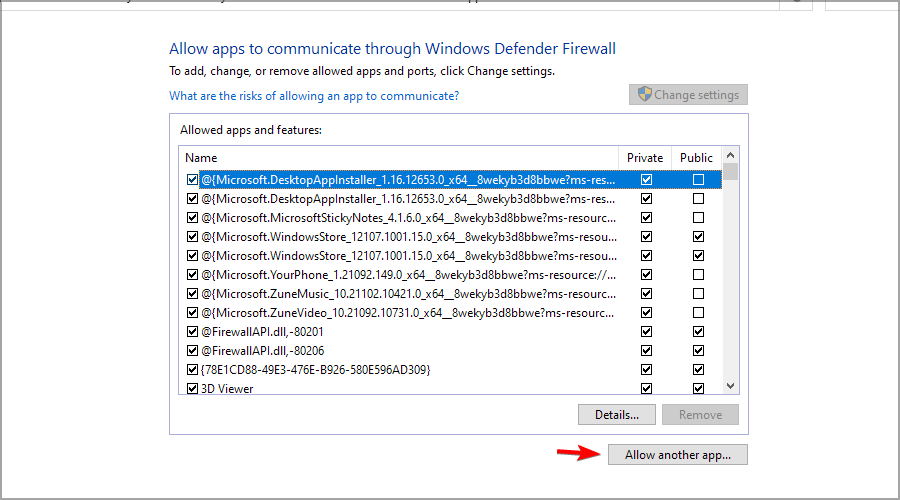Select the MicrosoftStickyNotes row text
The width and height of the screenshot is (900, 500).
[x=408, y=218]
